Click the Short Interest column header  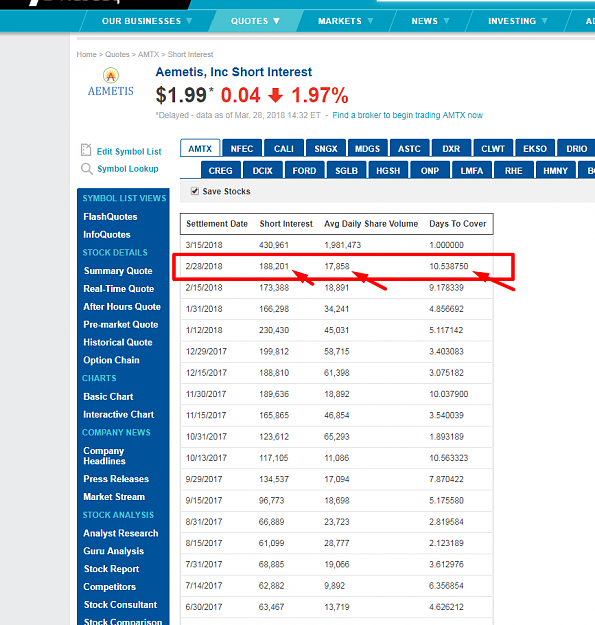click(x=286, y=224)
